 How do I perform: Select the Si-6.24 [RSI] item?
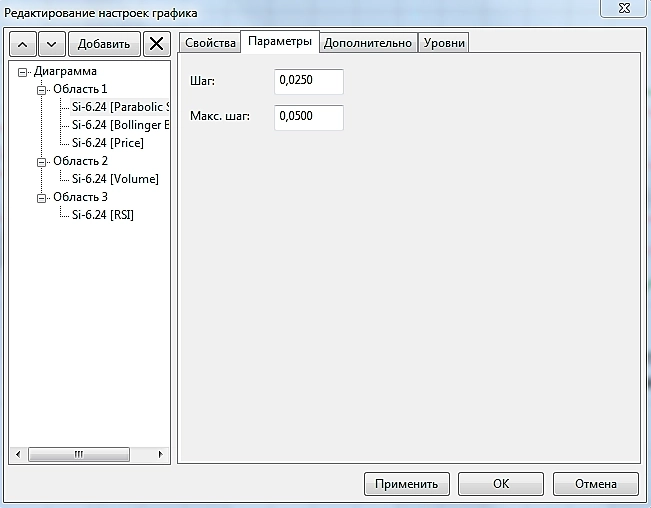click(102, 214)
